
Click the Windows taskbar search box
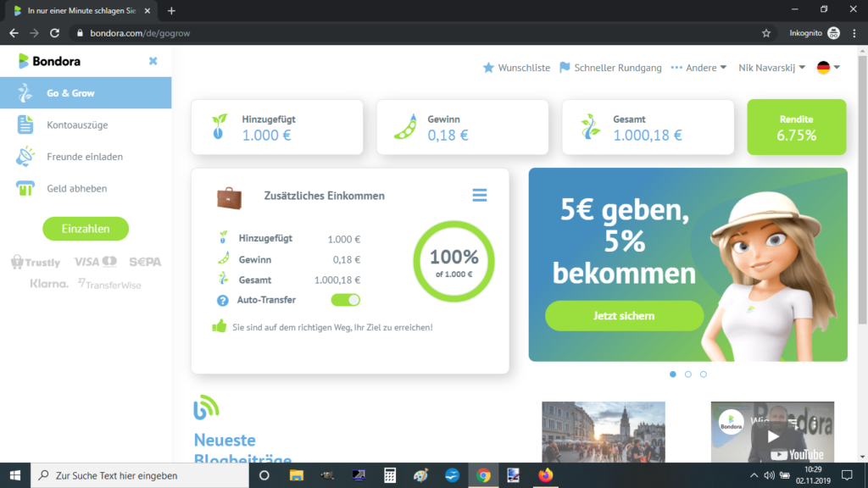[x=140, y=475]
